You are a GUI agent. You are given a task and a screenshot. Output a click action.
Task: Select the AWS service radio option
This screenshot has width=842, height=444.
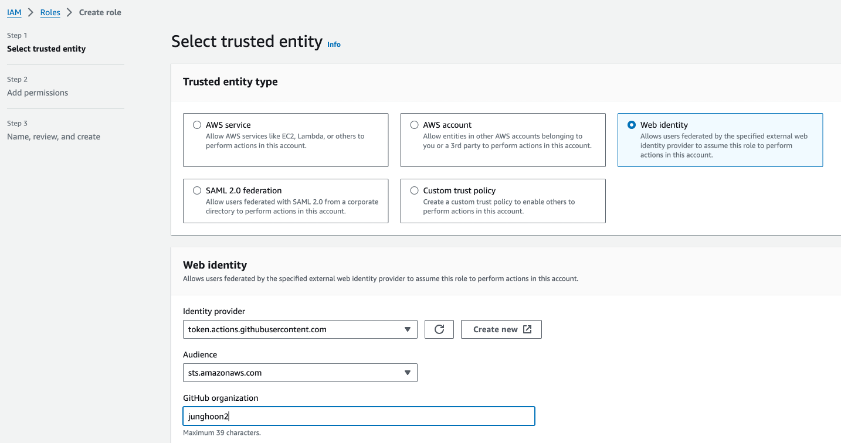click(197, 125)
